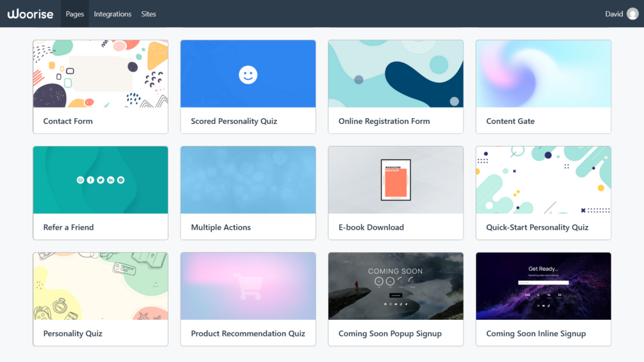Screen dimensions: 644x362
Task: Click the smiley face icon on blue thumbnail
Action: (248, 75)
